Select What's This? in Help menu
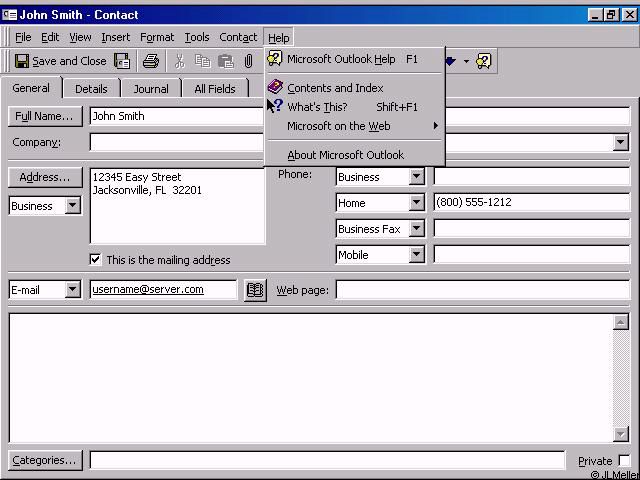Screen dimensions: 640x480 pyautogui.click(x=353, y=107)
